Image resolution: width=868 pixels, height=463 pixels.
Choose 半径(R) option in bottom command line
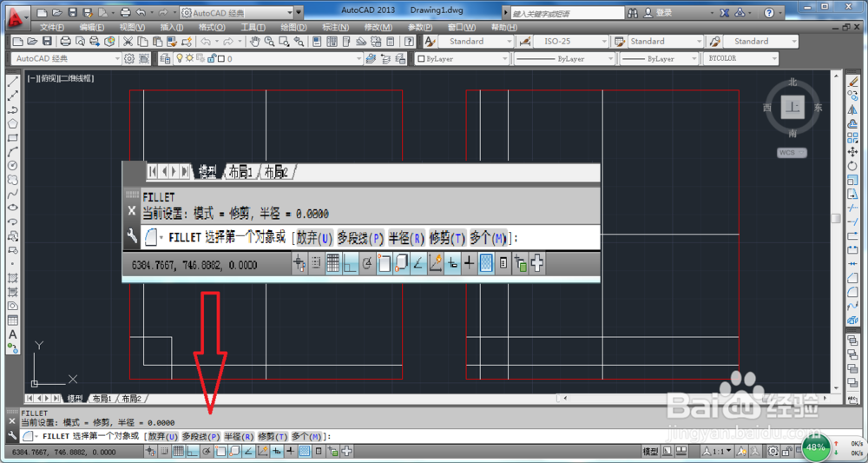click(240, 436)
